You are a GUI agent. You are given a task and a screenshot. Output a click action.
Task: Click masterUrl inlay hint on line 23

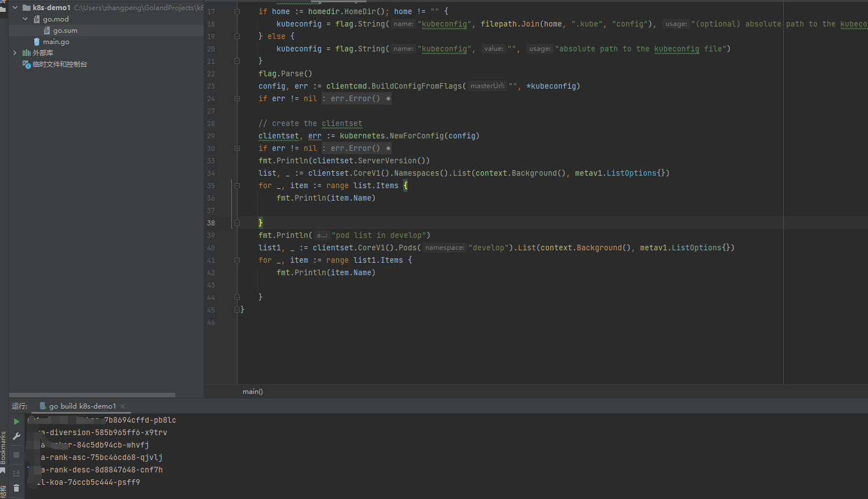point(487,86)
